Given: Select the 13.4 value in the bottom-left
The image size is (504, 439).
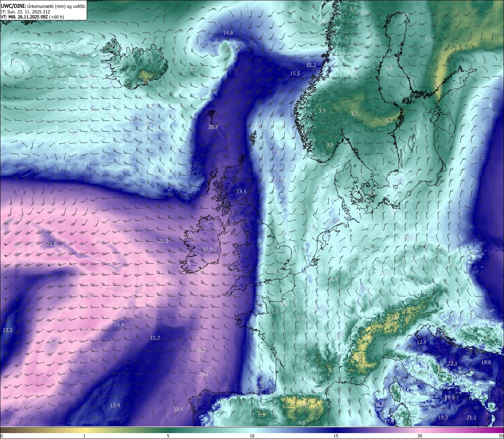Looking at the screenshot, I should click(115, 405).
